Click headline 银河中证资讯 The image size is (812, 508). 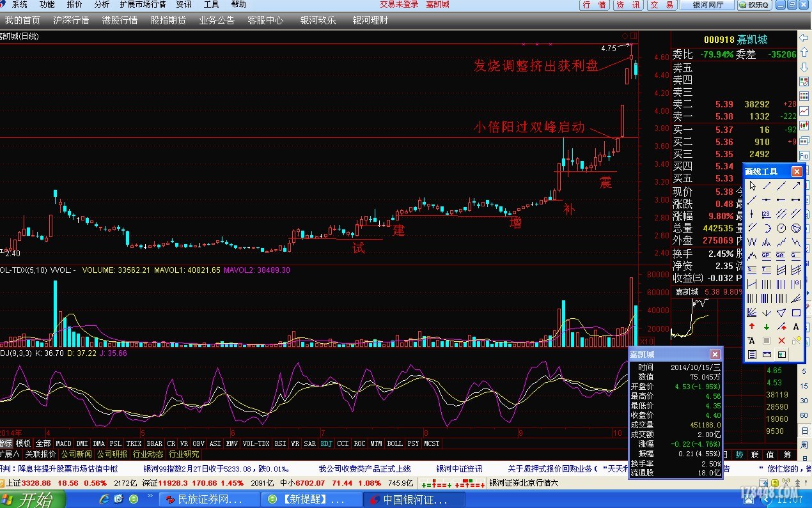pos(459,468)
